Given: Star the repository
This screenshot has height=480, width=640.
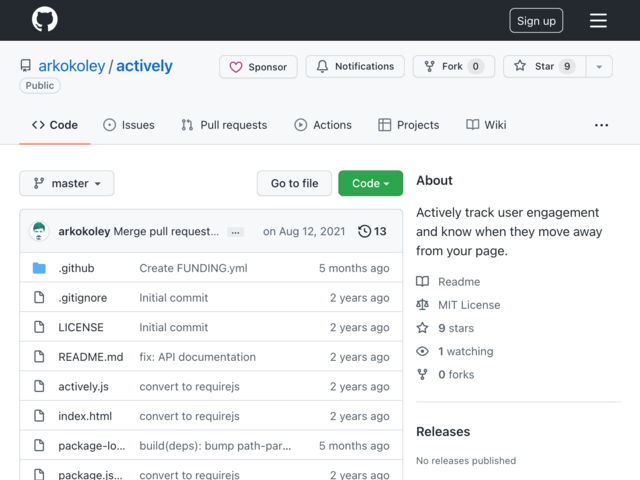Looking at the screenshot, I should click(544, 67).
